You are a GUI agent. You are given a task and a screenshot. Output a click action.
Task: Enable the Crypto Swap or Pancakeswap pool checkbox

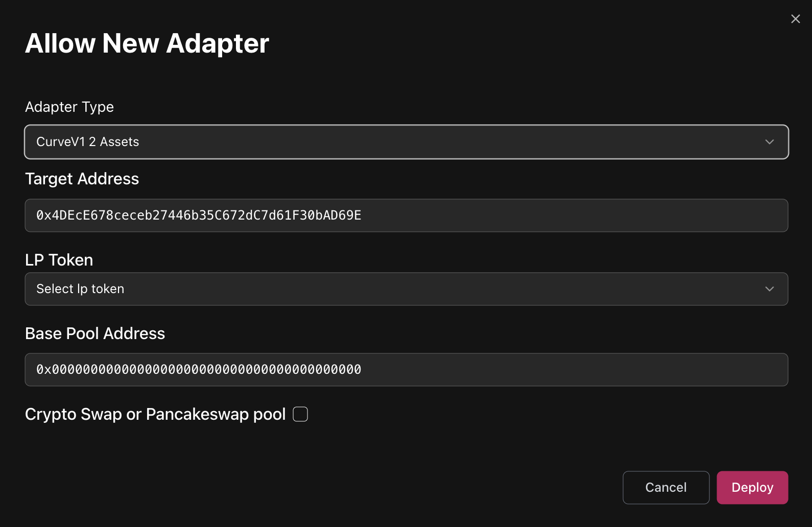[300, 414]
